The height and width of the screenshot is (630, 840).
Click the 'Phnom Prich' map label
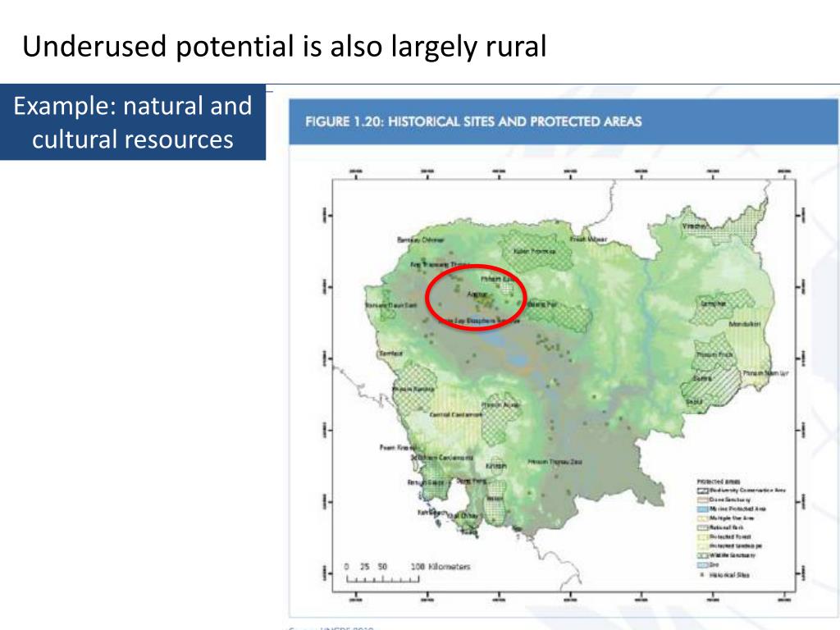(714, 354)
